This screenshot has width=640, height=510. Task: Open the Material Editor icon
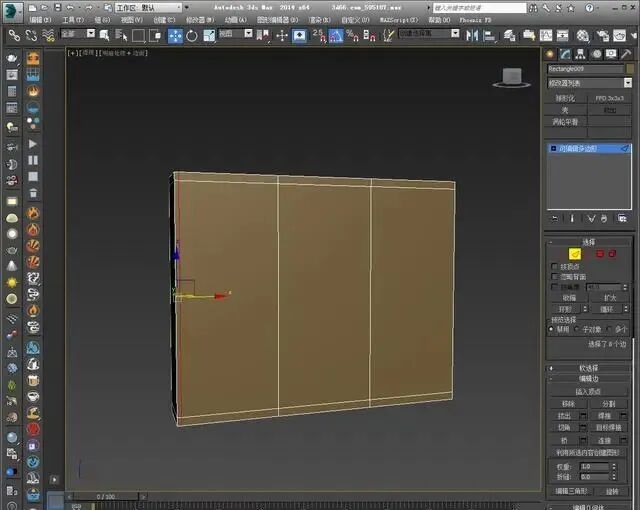(x=583, y=36)
